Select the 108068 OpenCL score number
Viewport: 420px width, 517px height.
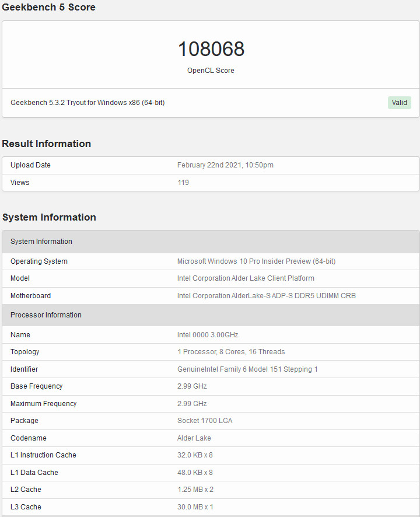[211, 49]
